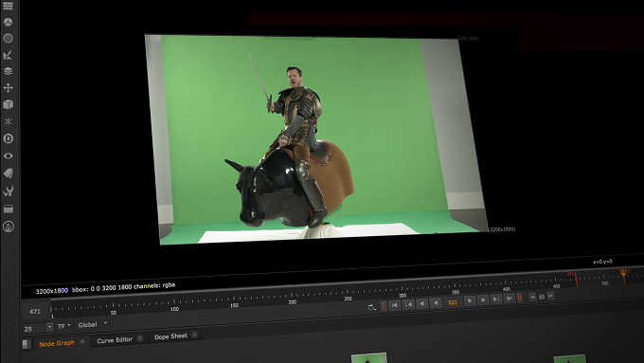The height and width of the screenshot is (363, 644).
Task: Toggle the red out-point O button
Action: tap(520, 298)
